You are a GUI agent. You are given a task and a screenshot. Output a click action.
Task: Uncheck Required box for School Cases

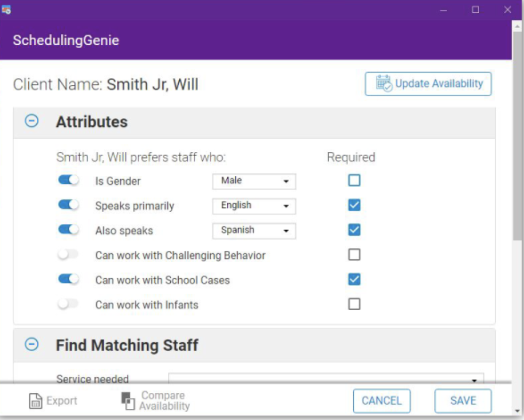[354, 279]
